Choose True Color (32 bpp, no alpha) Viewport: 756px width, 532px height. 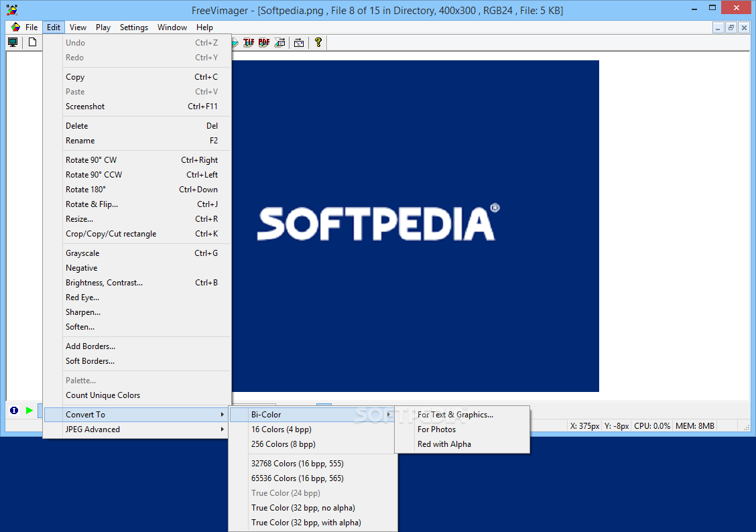point(313,508)
